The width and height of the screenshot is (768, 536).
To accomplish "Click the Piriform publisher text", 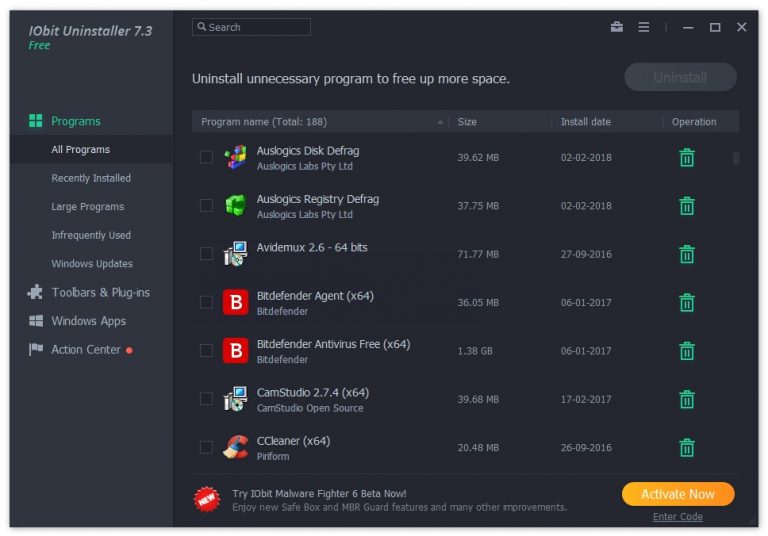I will [273, 456].
